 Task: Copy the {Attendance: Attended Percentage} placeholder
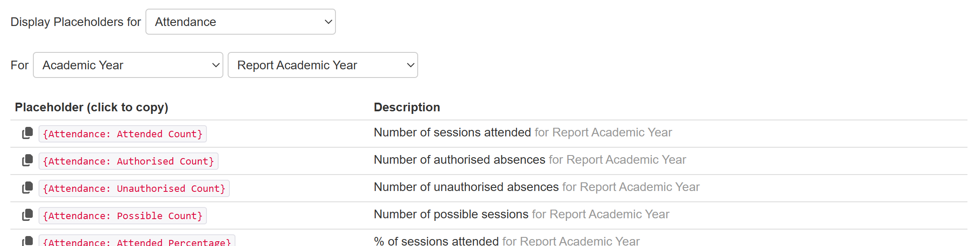click(x=137, y=242)
